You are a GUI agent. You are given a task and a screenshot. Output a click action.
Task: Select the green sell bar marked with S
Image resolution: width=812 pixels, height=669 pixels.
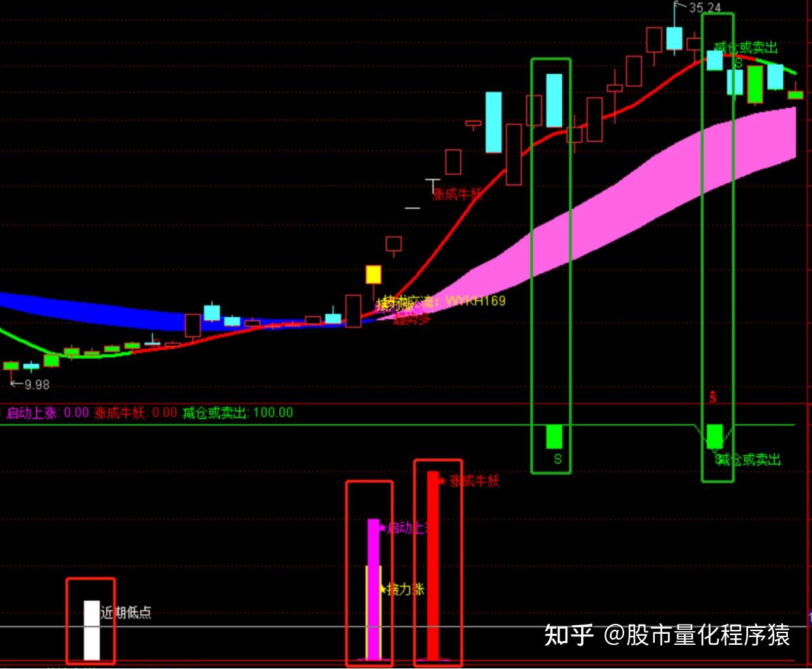(x=554, y=436)
